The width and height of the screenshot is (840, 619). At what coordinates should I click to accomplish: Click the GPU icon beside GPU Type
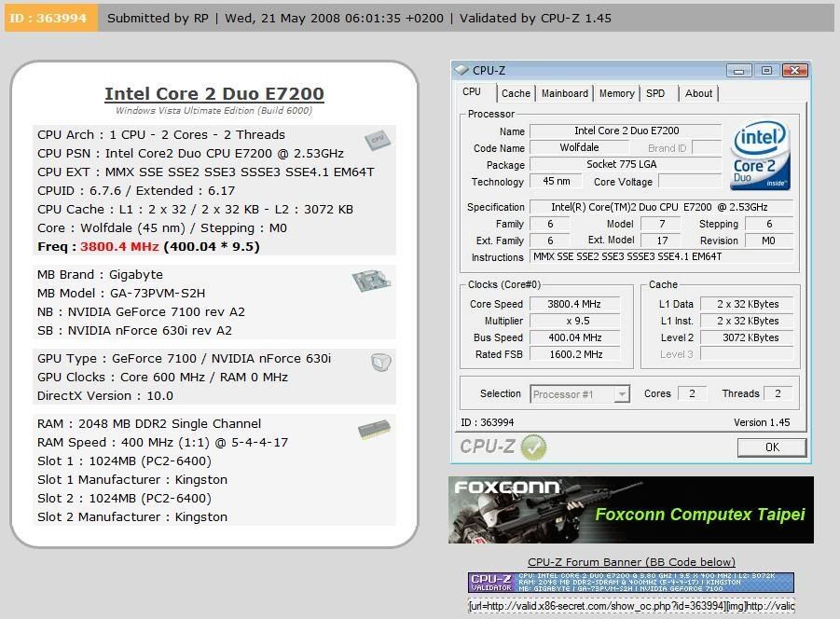click(381, 363)
